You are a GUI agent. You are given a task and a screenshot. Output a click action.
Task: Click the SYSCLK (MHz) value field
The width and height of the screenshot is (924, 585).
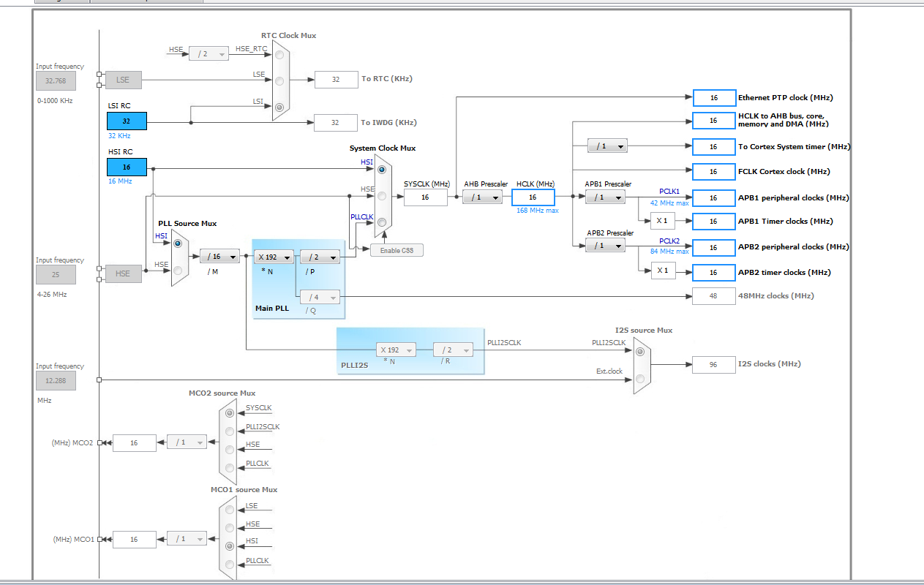425,197
